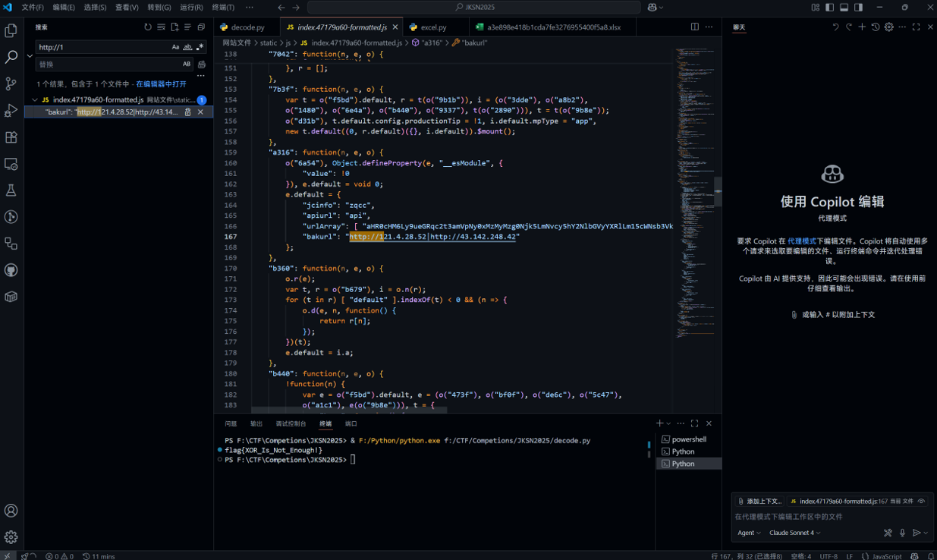Refresh the search results
Image resolution: width=937 pixels, height=560 pixels.
coord(148,27)
